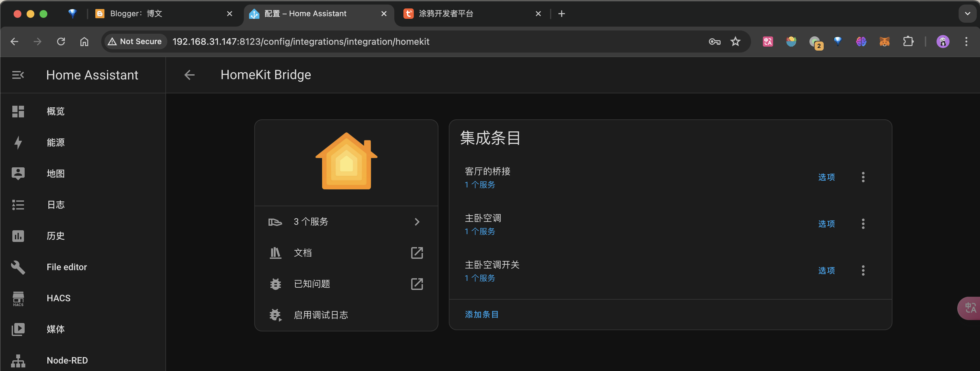
Task: Enable debug logging via 启用调试日志
Action: [320, 315]
